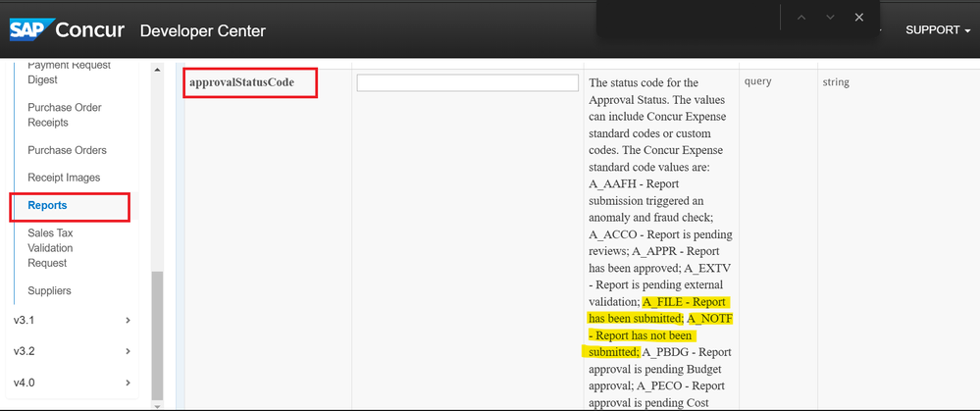The width and height of the screenshot is (980, 411).
Task: Open Payment Request Digest in sidebar
Action: point(69,72)
